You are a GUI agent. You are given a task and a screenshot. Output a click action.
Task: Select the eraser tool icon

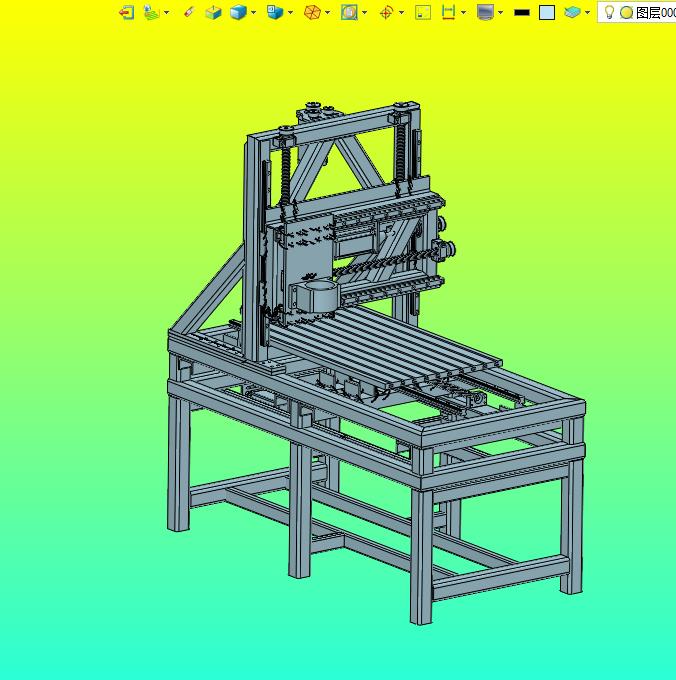(188, 12)
